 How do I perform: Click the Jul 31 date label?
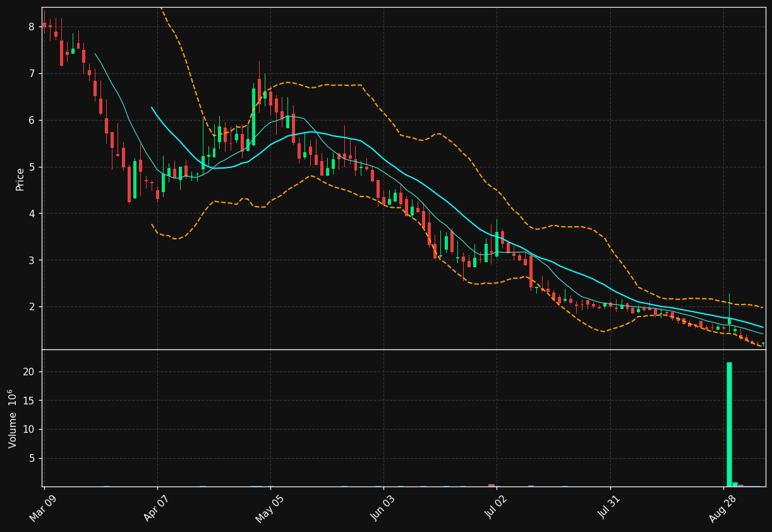(610, 507)
